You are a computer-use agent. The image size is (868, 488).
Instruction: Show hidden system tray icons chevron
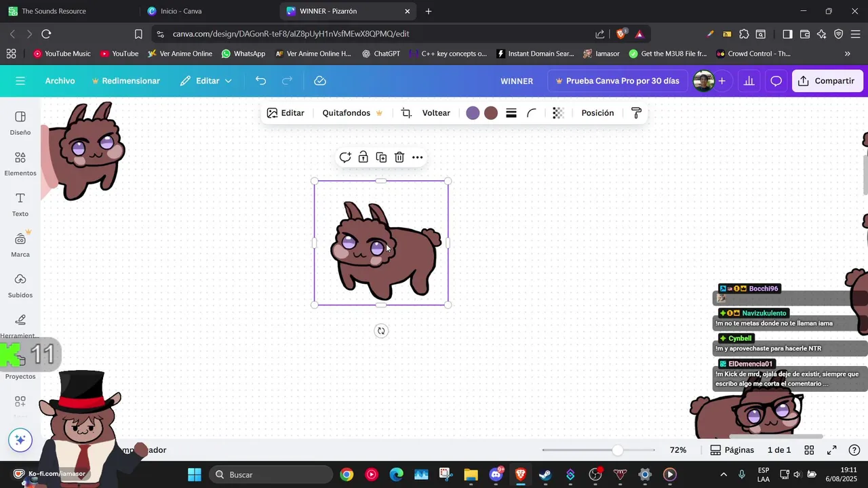pyautogui.click(x=724, y=474)
